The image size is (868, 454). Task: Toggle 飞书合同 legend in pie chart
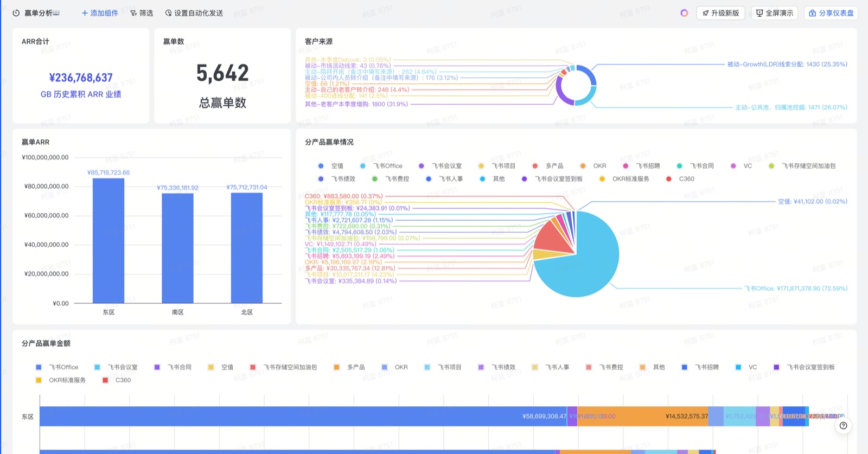(695, 166)
